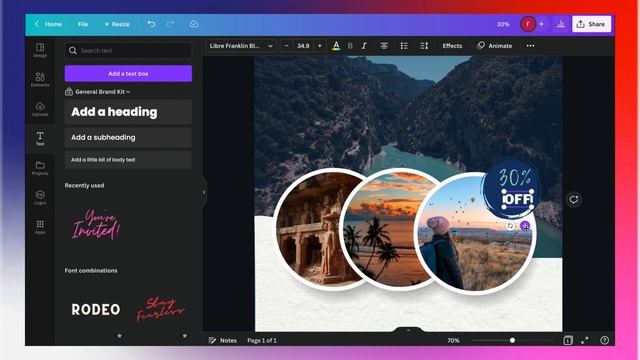Viewport: 640px width, 360px height.
Task: Open the text color picker
Action: tap(336, 46)
